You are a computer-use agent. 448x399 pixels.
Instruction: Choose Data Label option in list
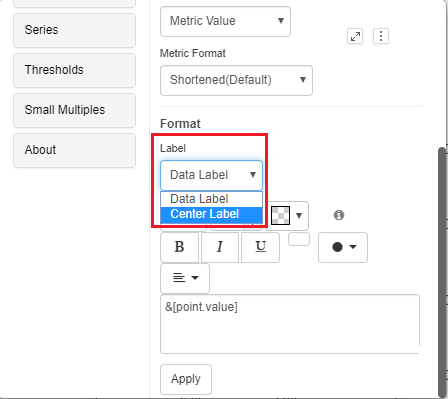(211, 199)
